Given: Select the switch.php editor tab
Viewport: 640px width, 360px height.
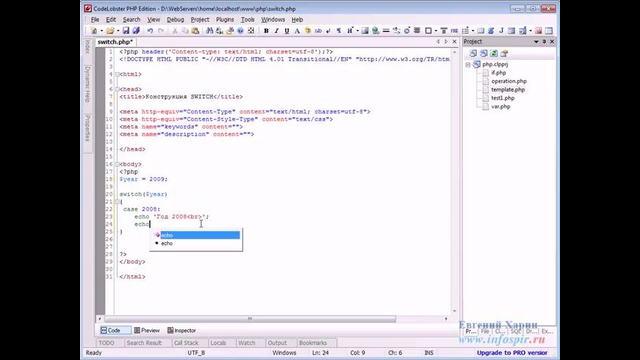Looking at the screenshot, I should tap(115, 42).
